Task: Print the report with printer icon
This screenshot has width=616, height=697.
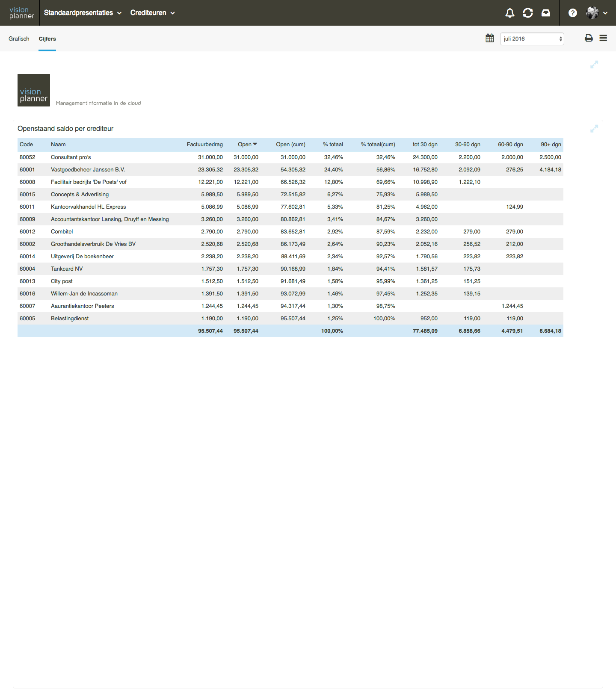Action: 589,38
